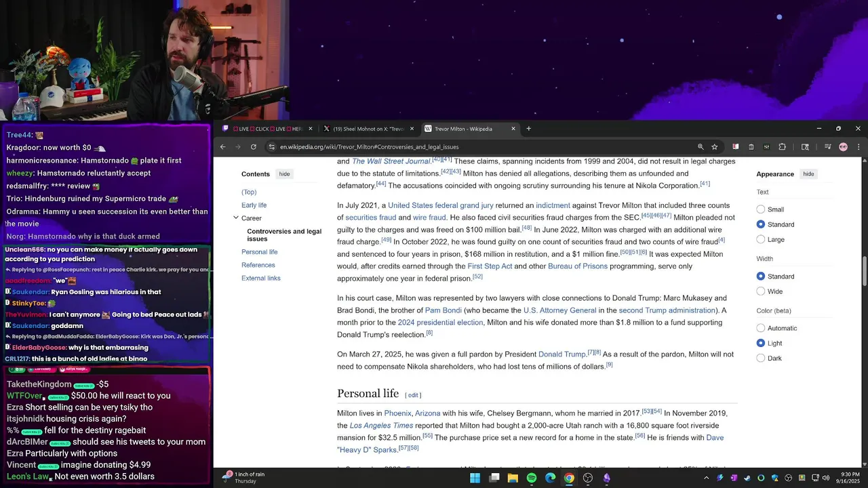Open Microsoft Edge from the taskbar
The image size is (868, 488).
(x=550, y=478)
